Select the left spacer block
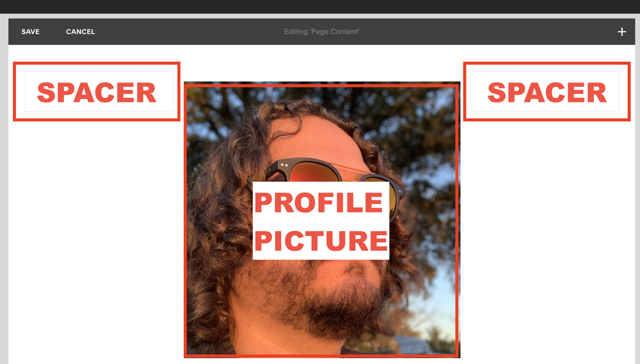The width and height of the screenshot is (640, 364). click(97, 91)
